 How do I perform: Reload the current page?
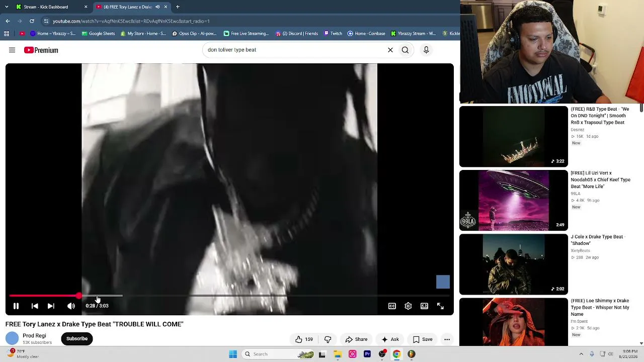click(x=32, y=21)
